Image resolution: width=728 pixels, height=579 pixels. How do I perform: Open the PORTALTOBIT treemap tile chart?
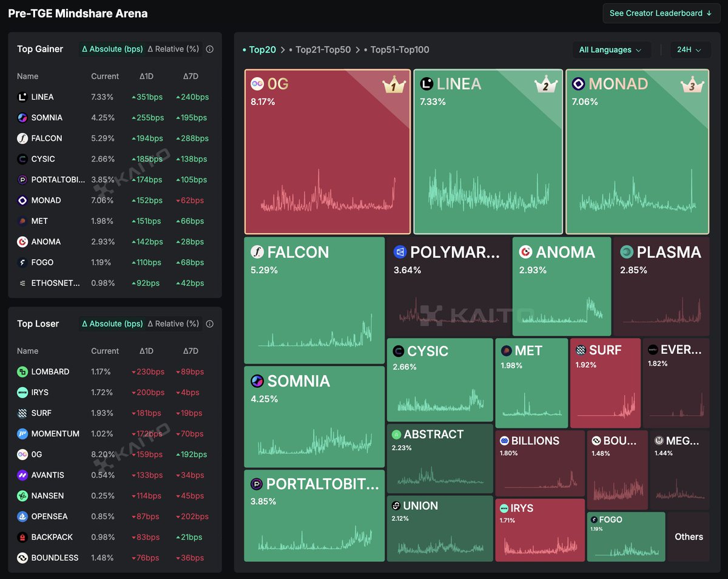(x=314, y=516)
